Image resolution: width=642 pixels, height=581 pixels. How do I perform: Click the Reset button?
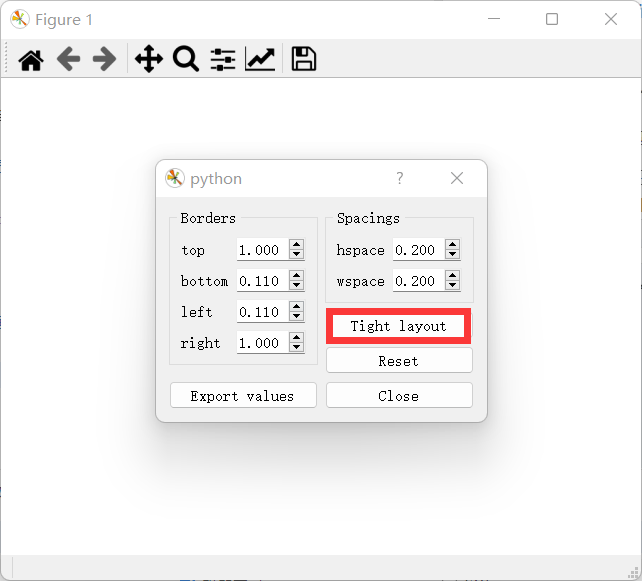399,361
